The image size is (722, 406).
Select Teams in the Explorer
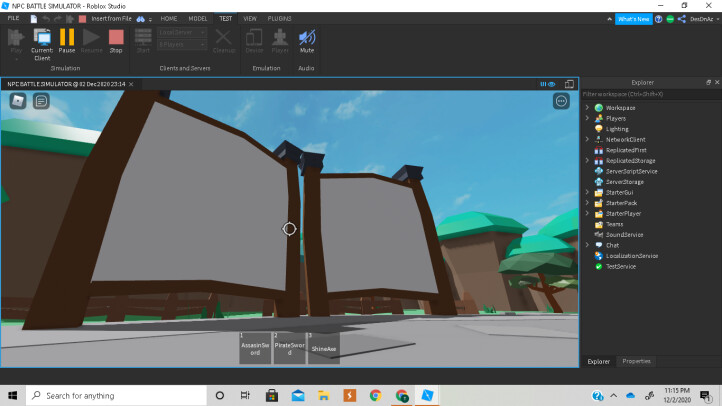click(614, 224)
